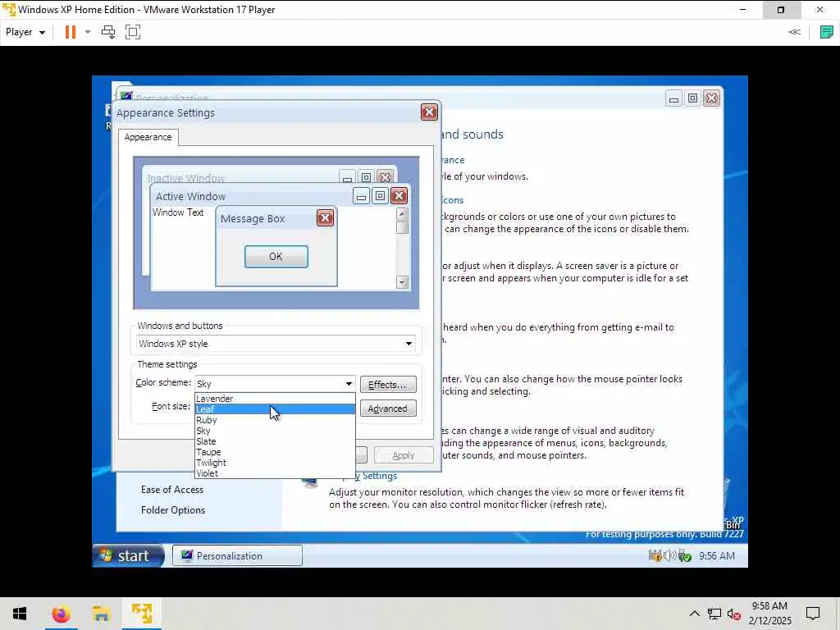Select Personalization taskbar button

(237, 556)
